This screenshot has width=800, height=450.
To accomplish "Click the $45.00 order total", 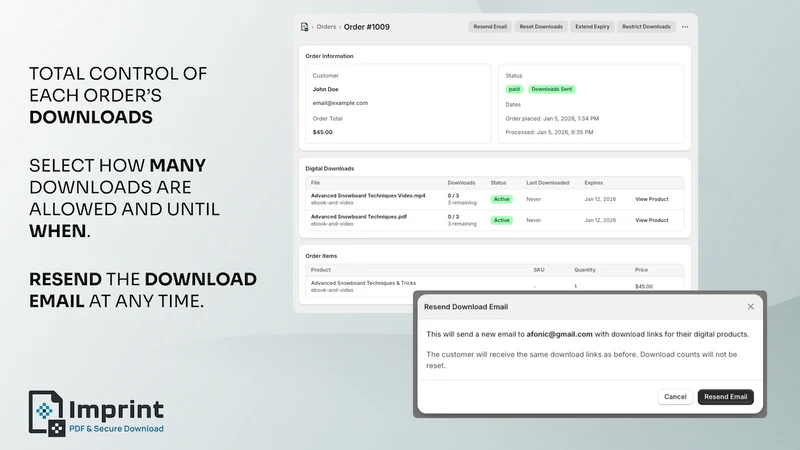I will 322,132.
